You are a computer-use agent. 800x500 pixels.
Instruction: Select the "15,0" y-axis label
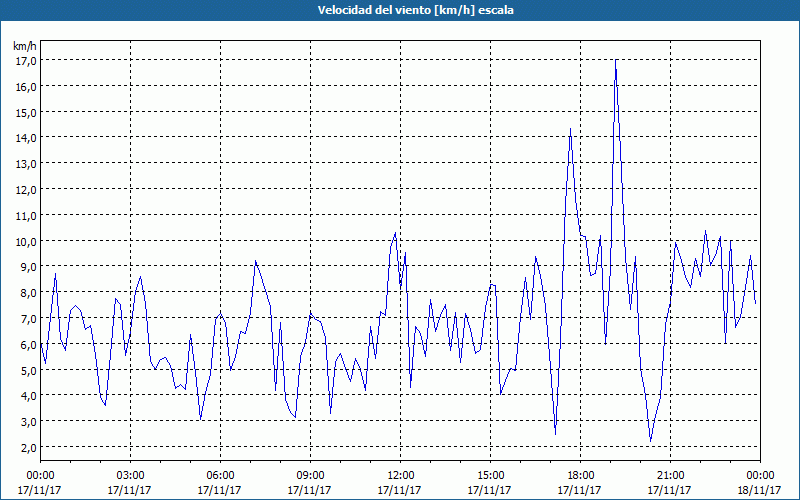click(26, 112)
